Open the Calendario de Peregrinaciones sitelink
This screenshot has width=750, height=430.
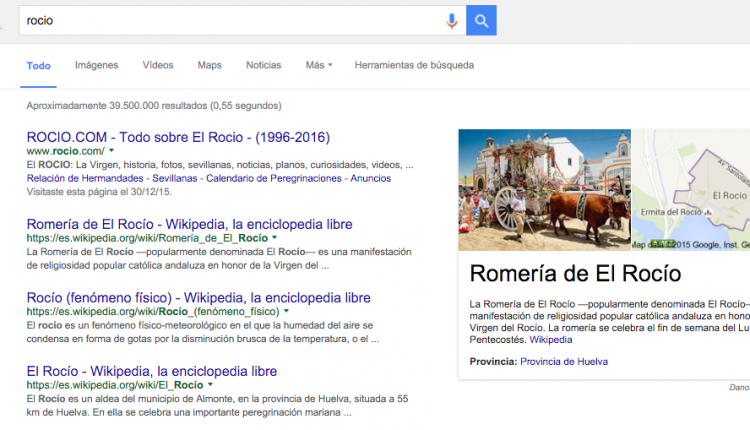pos(274,178)
